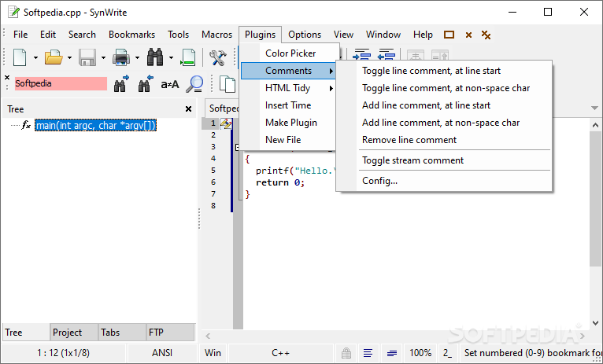Click the Softpedia quick search input field
This screenshot has width=603, height=364.
(x=61, y=83)
